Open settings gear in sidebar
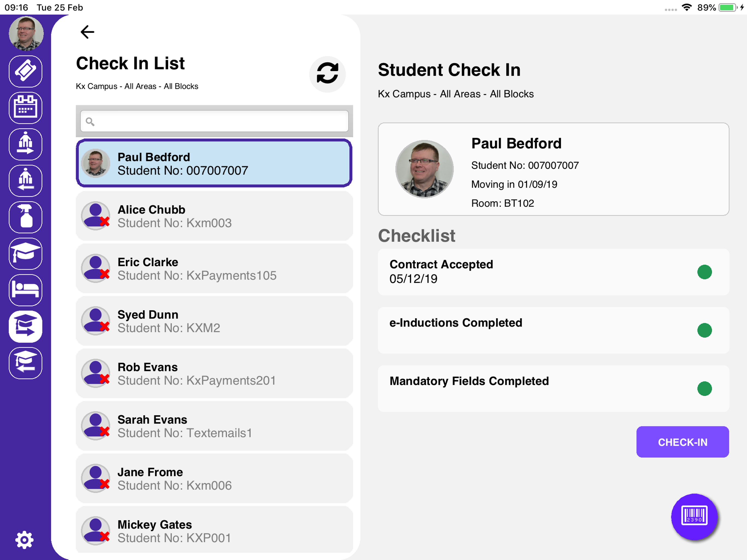This screenshot has width=747, height=560. pyautogui.click(x=25, y=539)
